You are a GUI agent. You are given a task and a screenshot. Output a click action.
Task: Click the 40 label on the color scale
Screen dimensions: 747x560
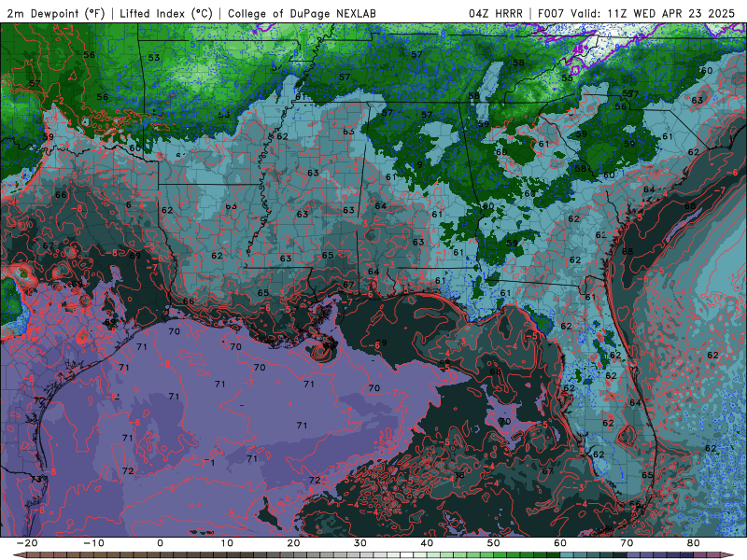(x=427, y=543)
